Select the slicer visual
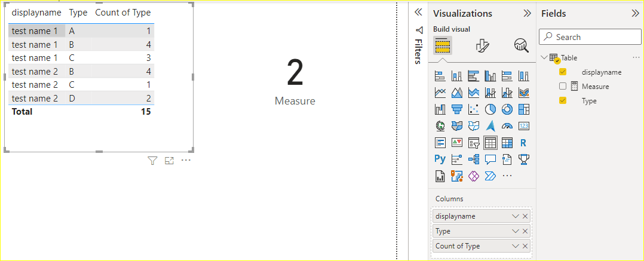The width and height of the screenshot is (644, 261). click(474, 143)
